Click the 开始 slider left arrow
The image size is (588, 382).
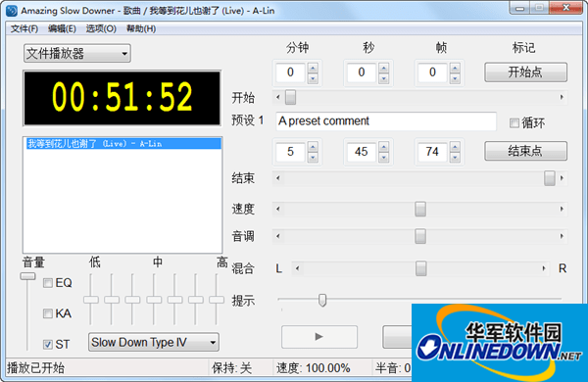click(x=278, y=98)
